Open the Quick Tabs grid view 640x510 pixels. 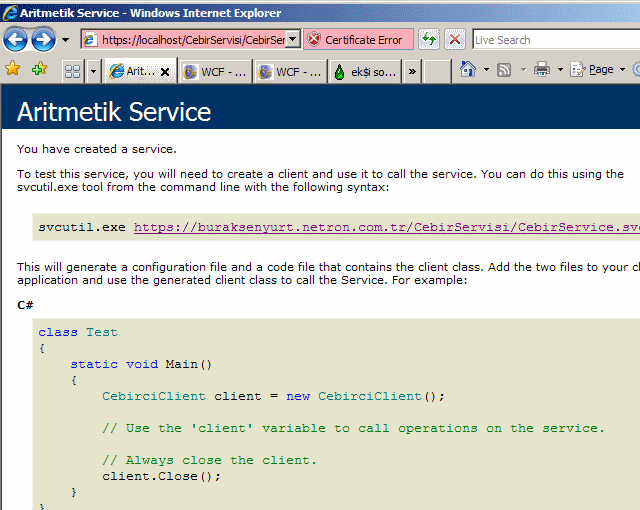pyautogui.click(x=73, y=71)
